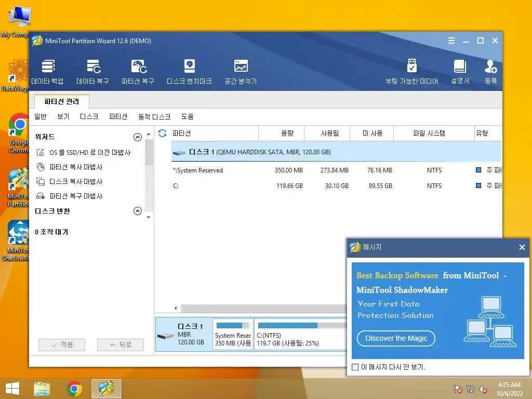The height and width of the screenshot is (399, 532).
Task: Select the C: partition row
Action: pyautogui.click(x=336, y=186)
